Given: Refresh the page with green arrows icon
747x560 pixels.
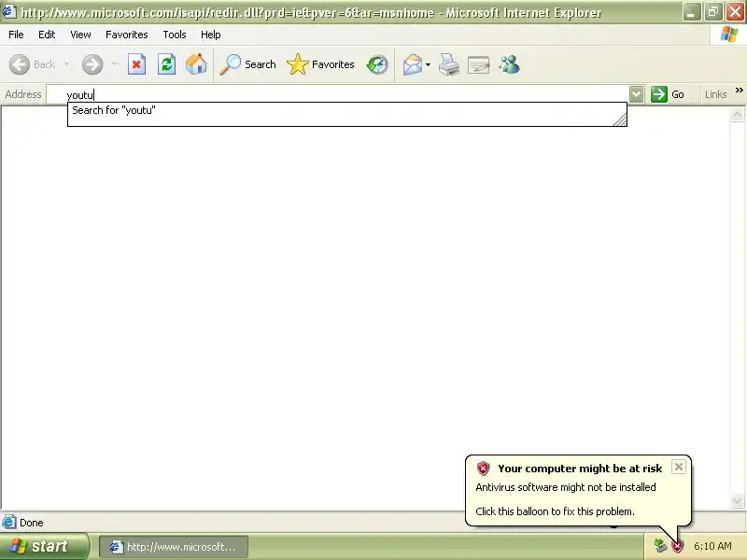Looking at the screenshot, I should click(167, 64).
